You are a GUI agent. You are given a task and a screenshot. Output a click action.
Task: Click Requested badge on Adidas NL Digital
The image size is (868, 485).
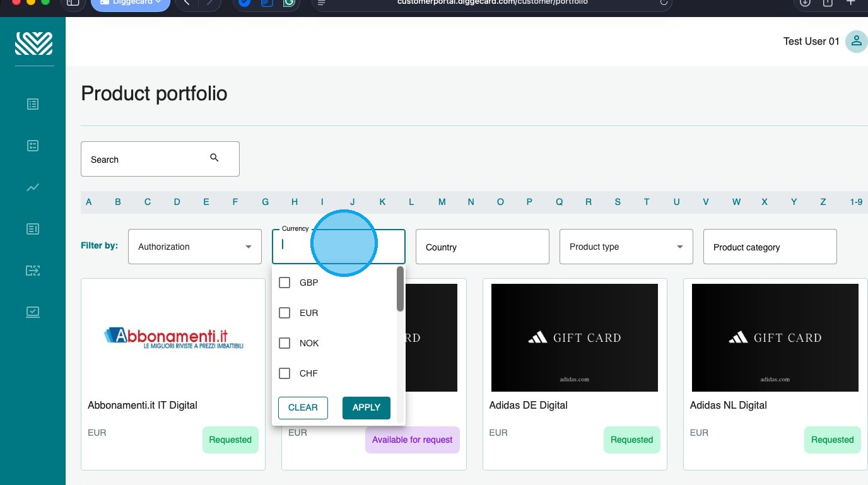pyautogui.click(x=833, y=440)
